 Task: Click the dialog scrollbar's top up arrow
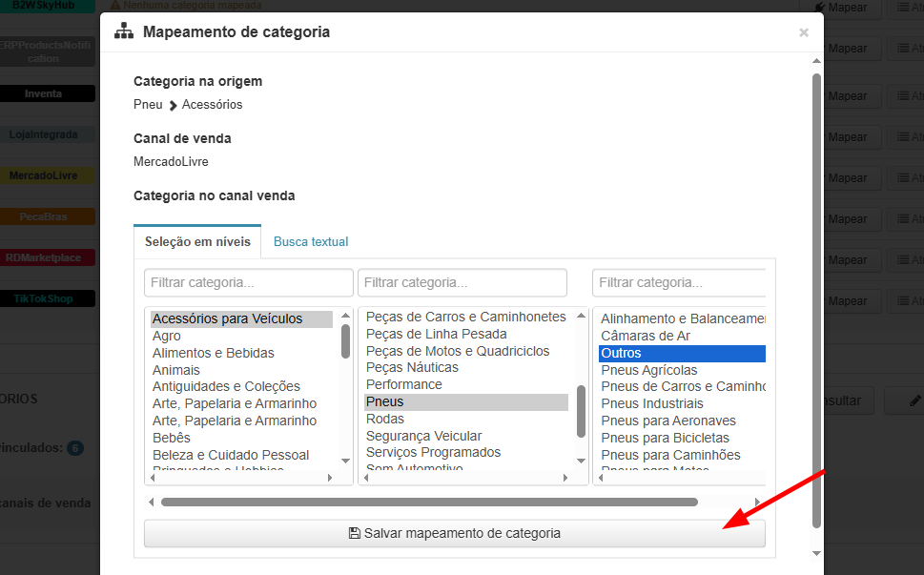[x=816, y=61]
